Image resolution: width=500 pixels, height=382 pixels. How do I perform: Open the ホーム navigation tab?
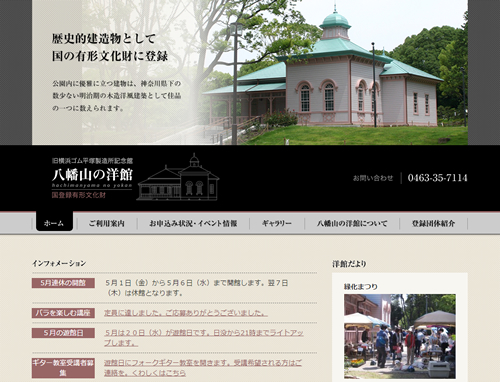click(54, 222)
